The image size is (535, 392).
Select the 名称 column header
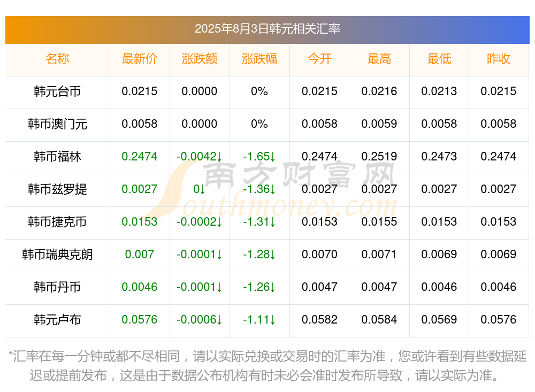[x=57, y=59]
